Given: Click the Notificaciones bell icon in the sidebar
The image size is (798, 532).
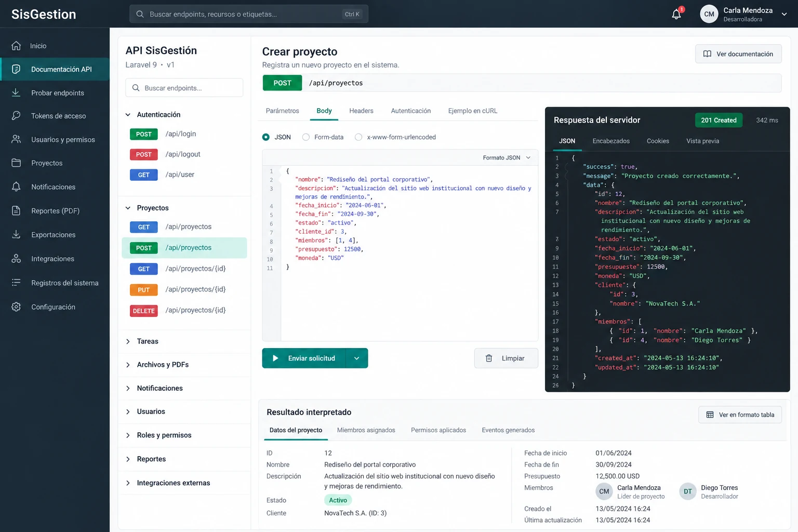Looking at the screenshot, I should pyautogui.click(x=16, y=187).
